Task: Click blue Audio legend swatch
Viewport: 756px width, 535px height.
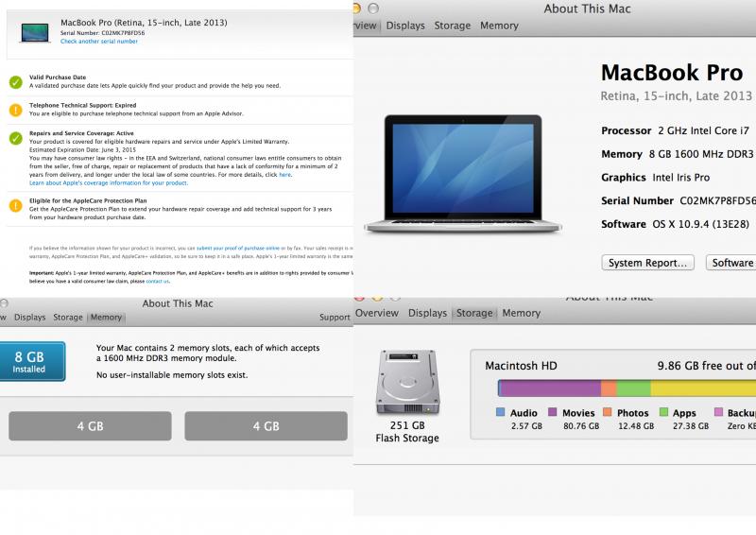Action: point(501,412)
